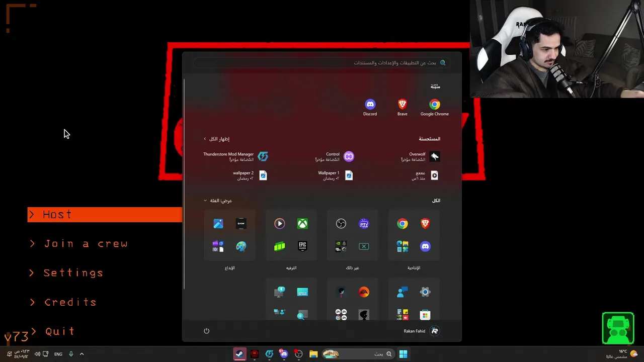
Task: Open Paint in الإبداع category
Action: click(241, 246)
